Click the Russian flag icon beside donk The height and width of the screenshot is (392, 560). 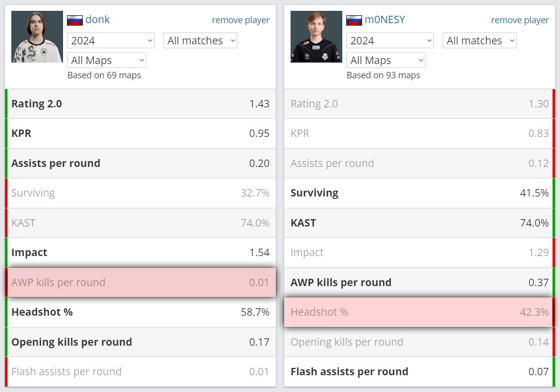tap(75, 20)
